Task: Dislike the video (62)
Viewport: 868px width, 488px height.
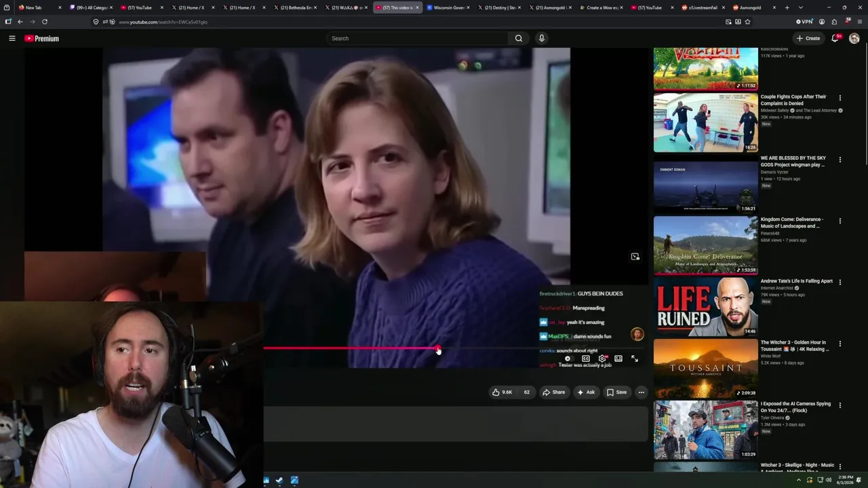Action: coord(526,392)
